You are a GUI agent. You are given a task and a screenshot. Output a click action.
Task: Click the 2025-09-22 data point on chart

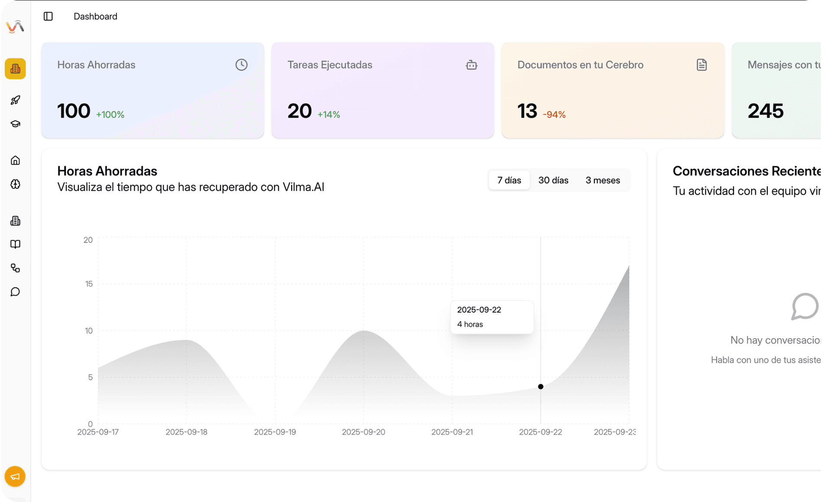click(540, 387)
